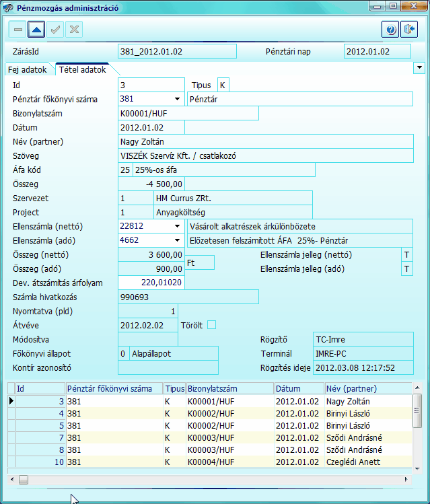Screen dimensions: 430x504
Task: Click the Ellenszámla jelleg (adó) T field
Action: [x=407, y=269]
